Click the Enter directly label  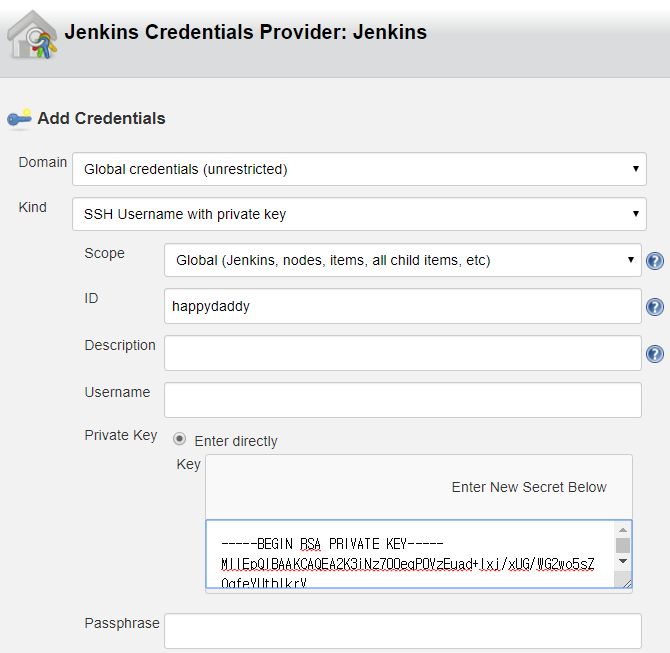(236, 441)
